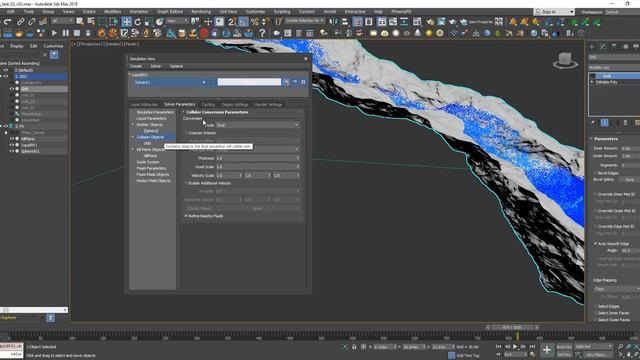Collapse the Collider Conversion Parameters rollout
Viewport: 640px width, 360px height.
(184, 112)
